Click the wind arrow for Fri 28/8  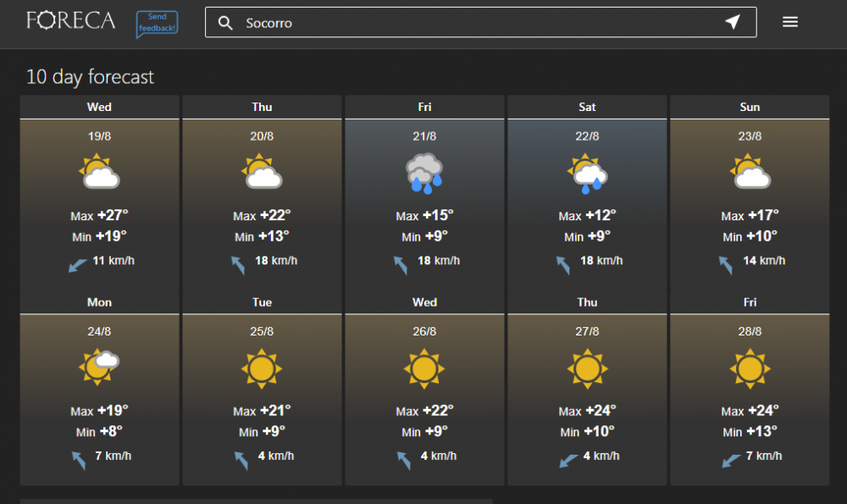[x=731, y=460]
